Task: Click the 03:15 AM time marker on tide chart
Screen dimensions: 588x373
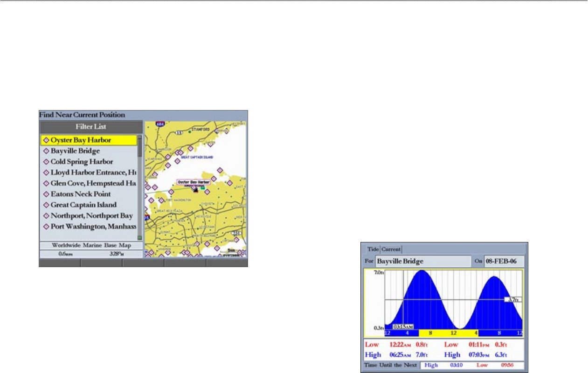Action: pos(402,327)
